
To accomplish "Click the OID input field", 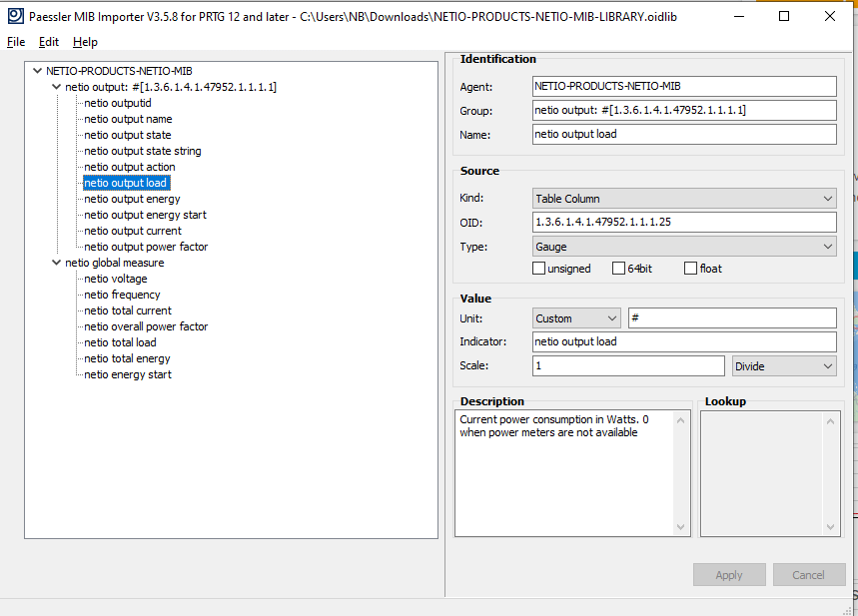I will pyautogui.click(x=684, y=222).
